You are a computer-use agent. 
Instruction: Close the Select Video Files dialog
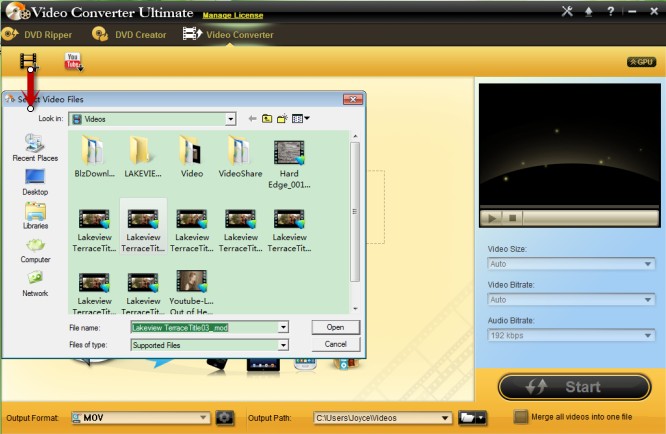(x=353, y=99)
